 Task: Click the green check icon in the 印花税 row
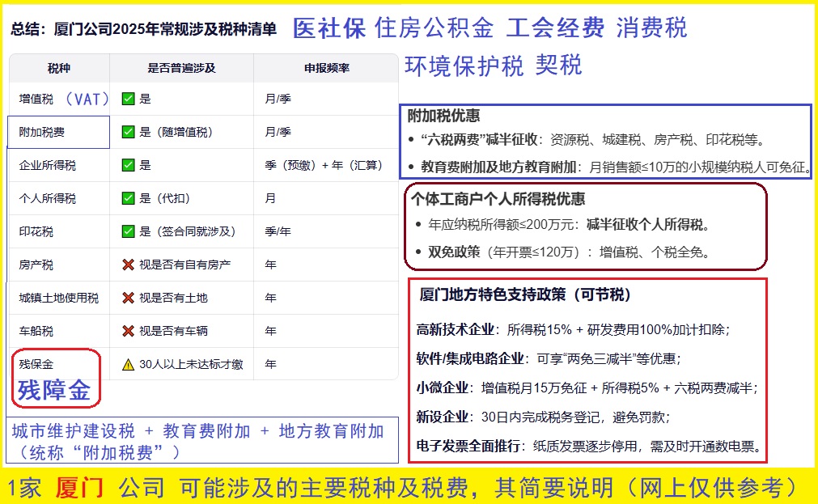point(128,231)
